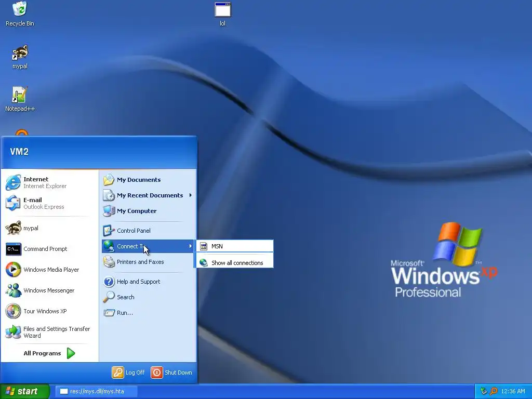Click the MSN connection icon
This screenshot has width=532, height=399.
(204, 246)
